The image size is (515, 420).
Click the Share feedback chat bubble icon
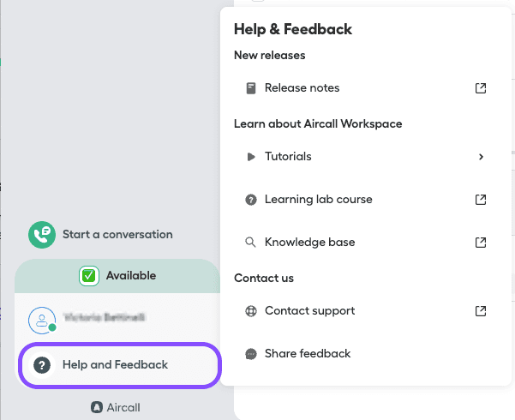point(251,354)
